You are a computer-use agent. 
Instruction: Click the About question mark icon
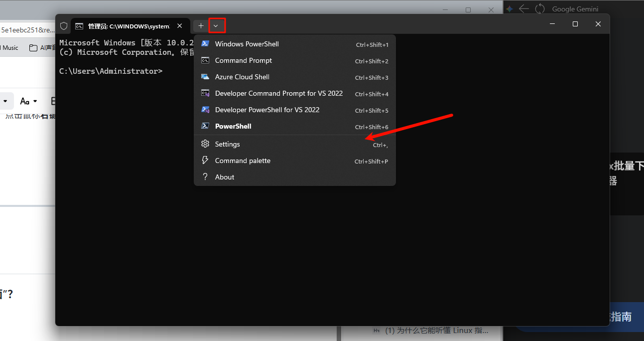pos(205,177)
